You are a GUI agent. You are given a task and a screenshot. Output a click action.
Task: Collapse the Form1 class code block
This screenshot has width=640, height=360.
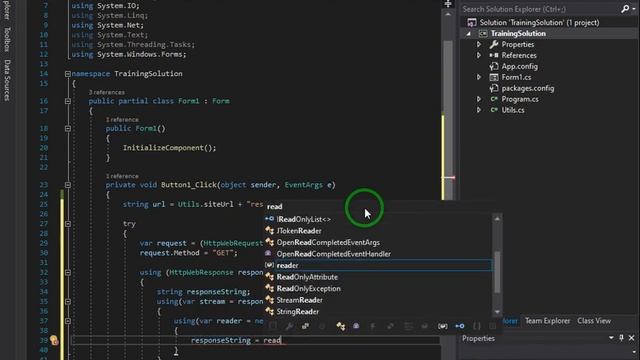click(x=68, y=101)
